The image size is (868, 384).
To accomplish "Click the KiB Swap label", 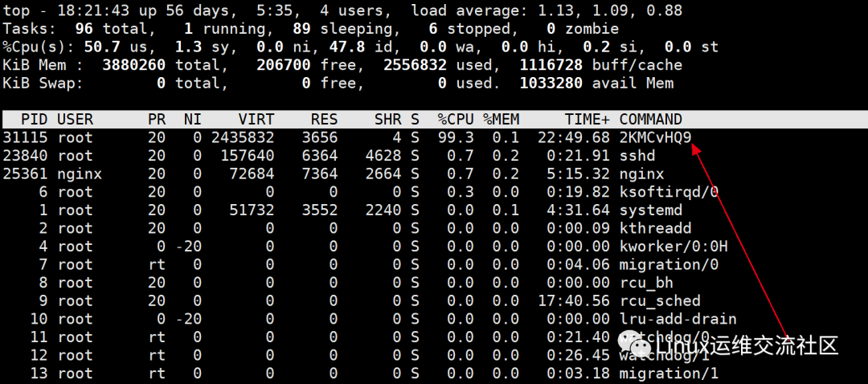I will pyautogui.click(x=43, y=83).
